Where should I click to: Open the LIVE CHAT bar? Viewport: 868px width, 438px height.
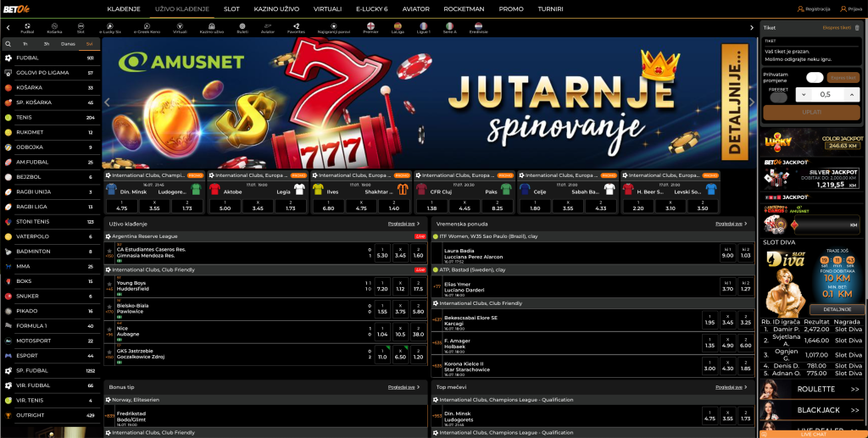tap(812, 434)
